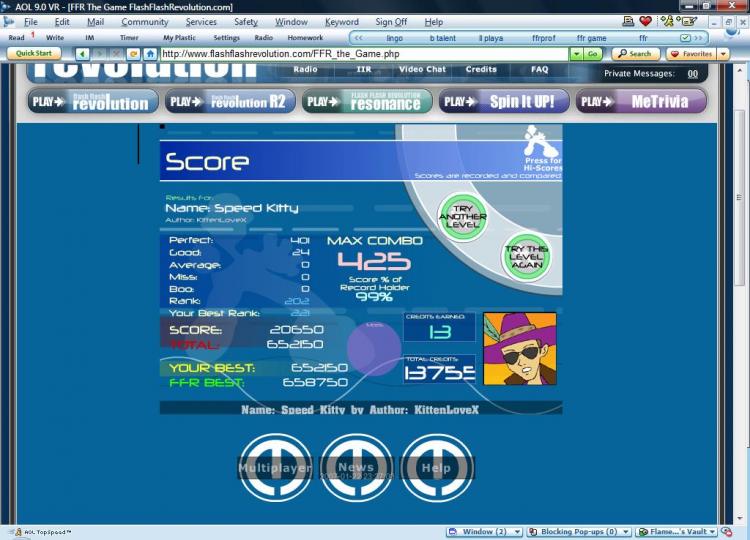
Task: Click Play MeTrivia button
Action: pyautogui.click(x=641, y=101)
